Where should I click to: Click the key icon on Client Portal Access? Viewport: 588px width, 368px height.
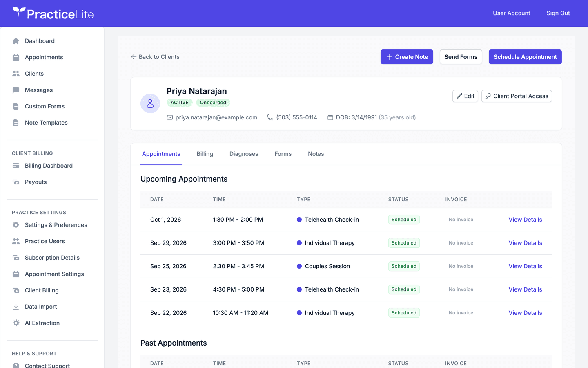coord(488,96)
